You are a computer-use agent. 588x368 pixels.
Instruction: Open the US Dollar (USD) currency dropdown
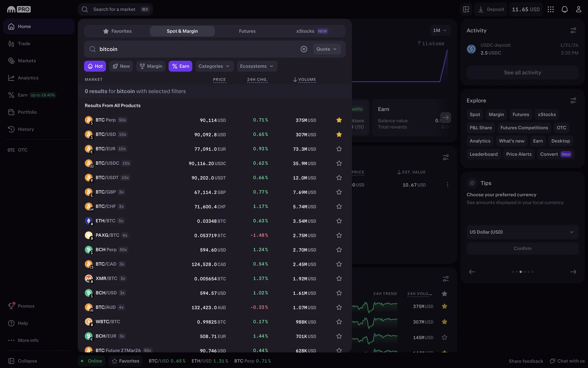coord(522,232)
